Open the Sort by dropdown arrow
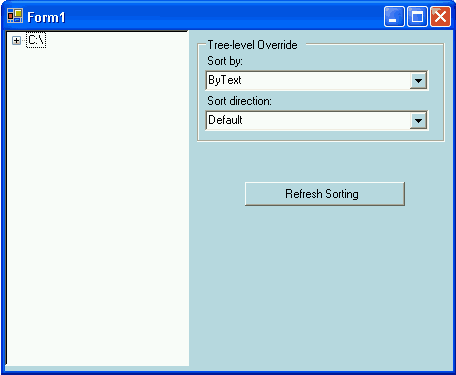The width and height of the screenshot is (456, 375). click(x=418, y=80)
